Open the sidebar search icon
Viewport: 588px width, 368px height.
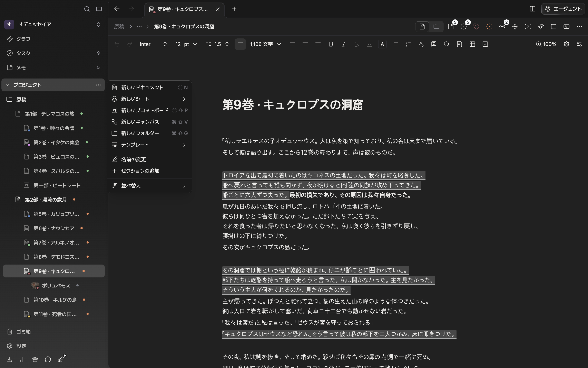(87, 9)
